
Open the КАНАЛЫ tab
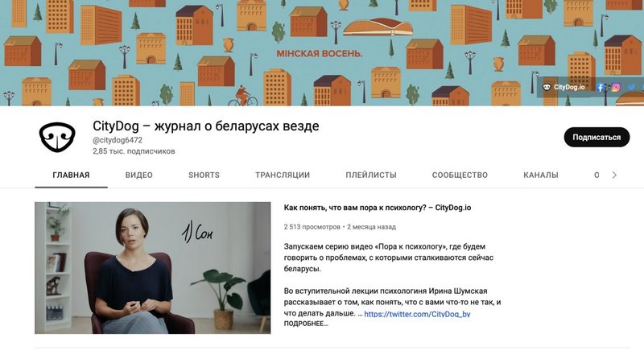click(540, 175)
